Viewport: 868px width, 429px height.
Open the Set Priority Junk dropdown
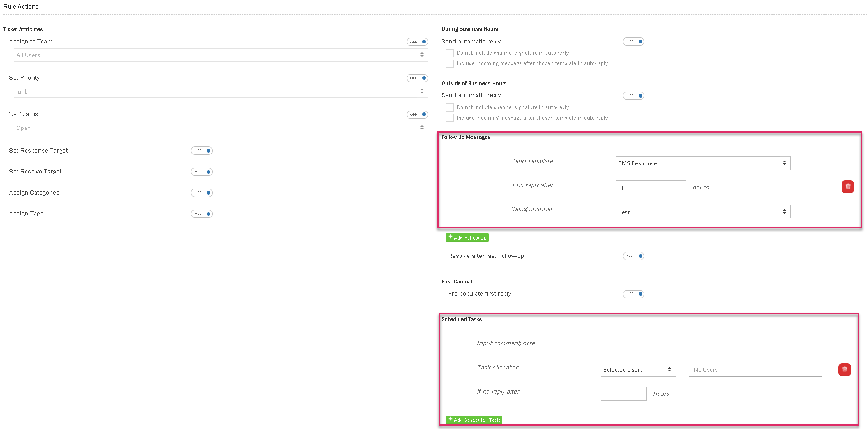point(220,92)
